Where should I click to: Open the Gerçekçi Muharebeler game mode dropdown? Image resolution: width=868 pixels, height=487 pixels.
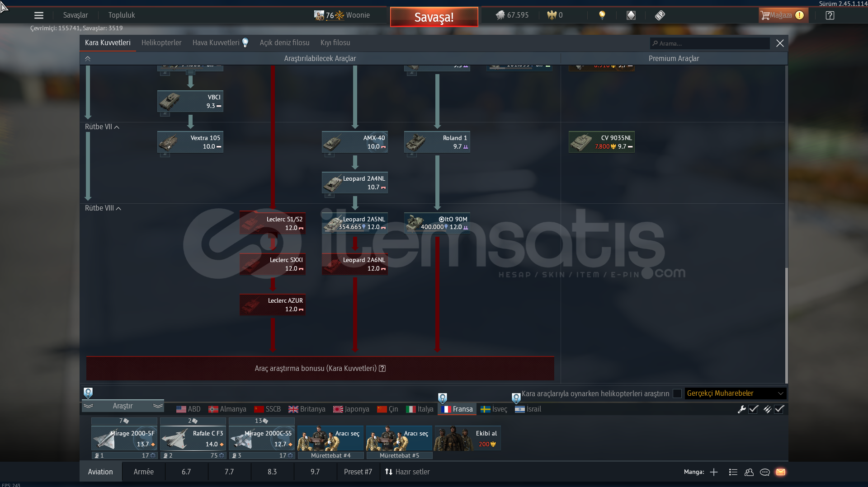[x=736, y=393]
